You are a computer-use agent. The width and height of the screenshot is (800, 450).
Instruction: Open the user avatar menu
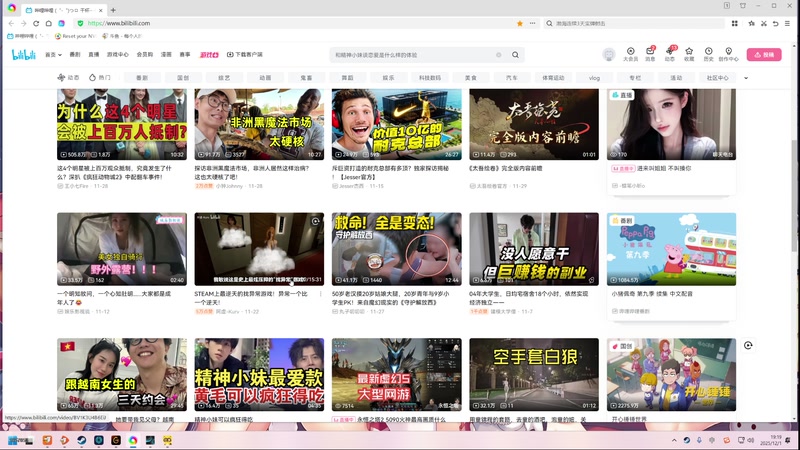[609, 54]
